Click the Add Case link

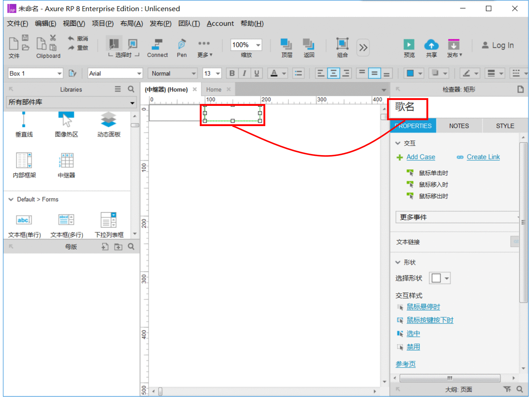click(x=421, y=157)
